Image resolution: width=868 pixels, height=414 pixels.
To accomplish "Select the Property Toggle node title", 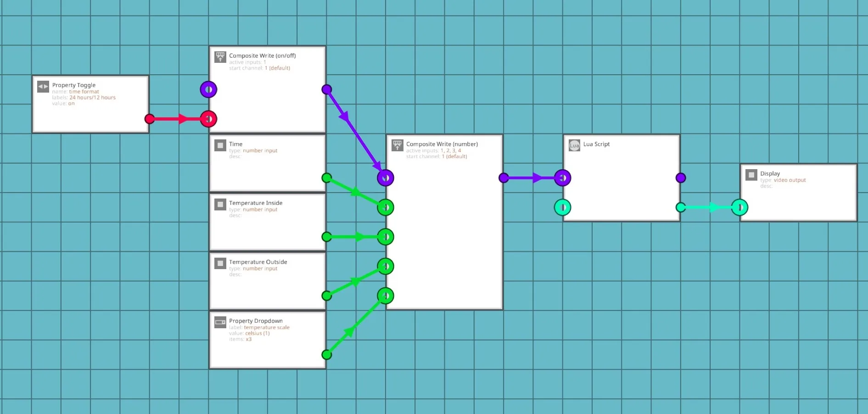I will click(74, 85).
